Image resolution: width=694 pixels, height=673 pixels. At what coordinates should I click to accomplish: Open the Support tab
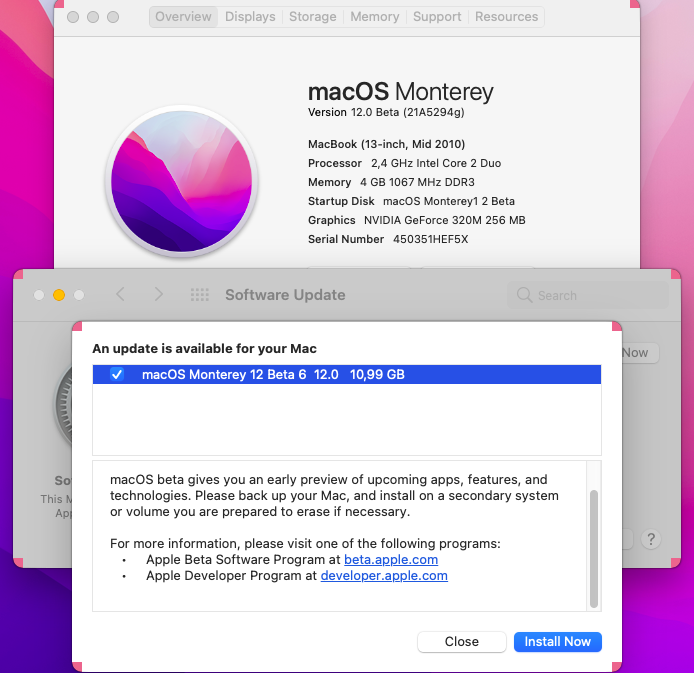(x=437, y=17)
